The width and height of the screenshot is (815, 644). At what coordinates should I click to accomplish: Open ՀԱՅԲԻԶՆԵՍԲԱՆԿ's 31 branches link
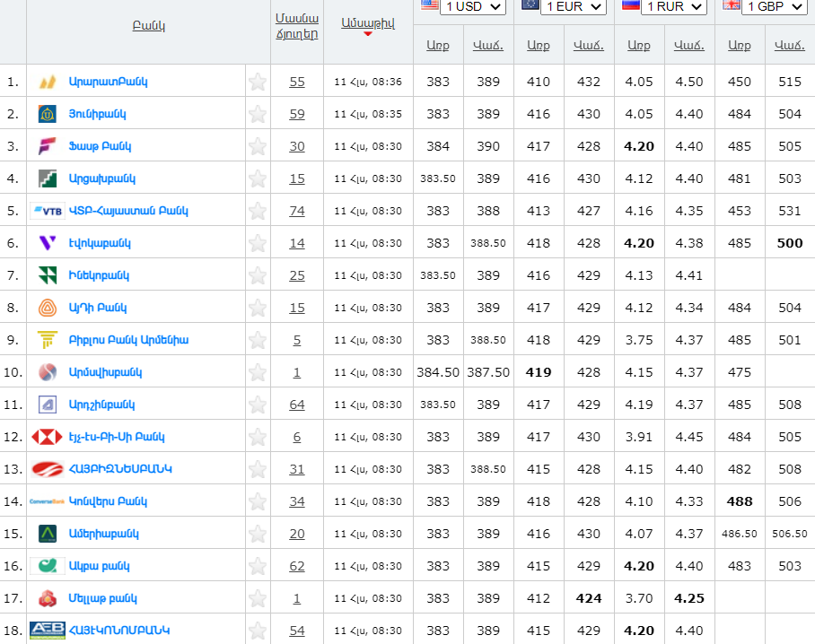[297, 469]
